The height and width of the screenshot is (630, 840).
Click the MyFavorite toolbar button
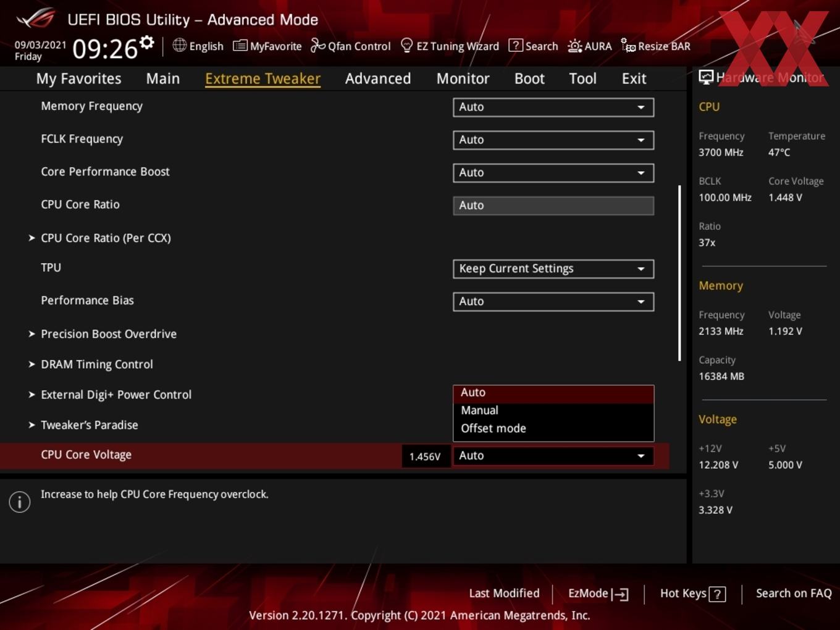tap(267, 46)
